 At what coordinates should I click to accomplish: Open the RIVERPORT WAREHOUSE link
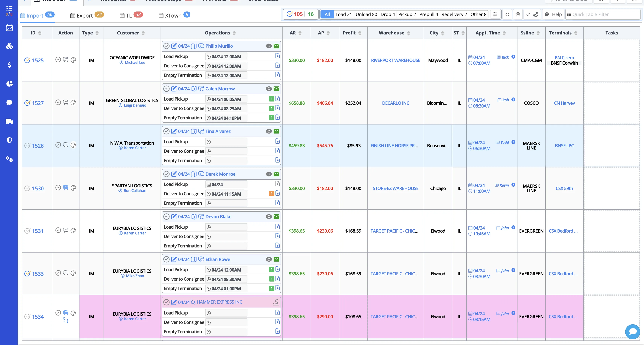(x=395, y=60)
